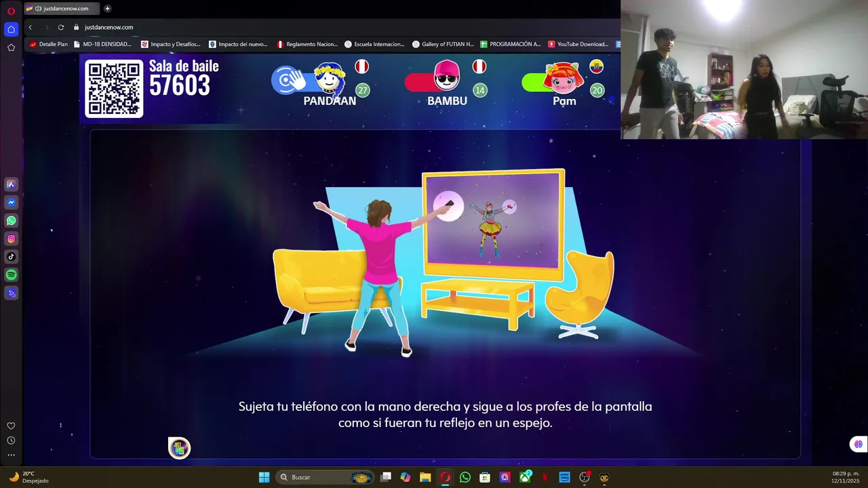868x488 pixels.
Task: Open the Detalle Plan bookmark
Action: 48,44
